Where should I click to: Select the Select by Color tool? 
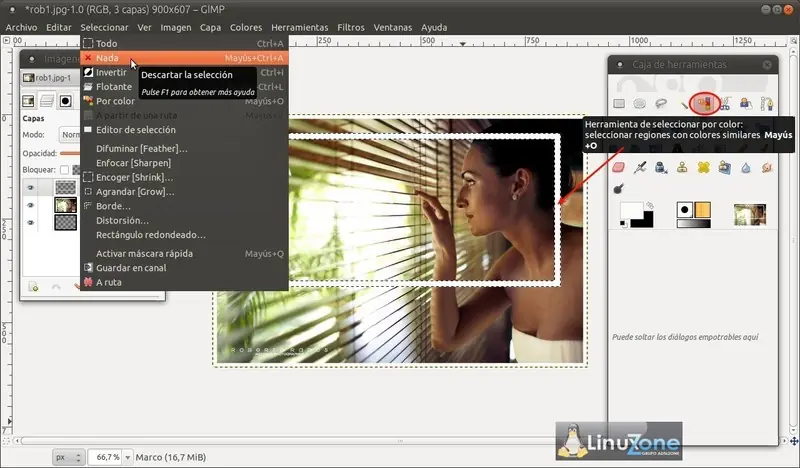(x=705, y=104)
